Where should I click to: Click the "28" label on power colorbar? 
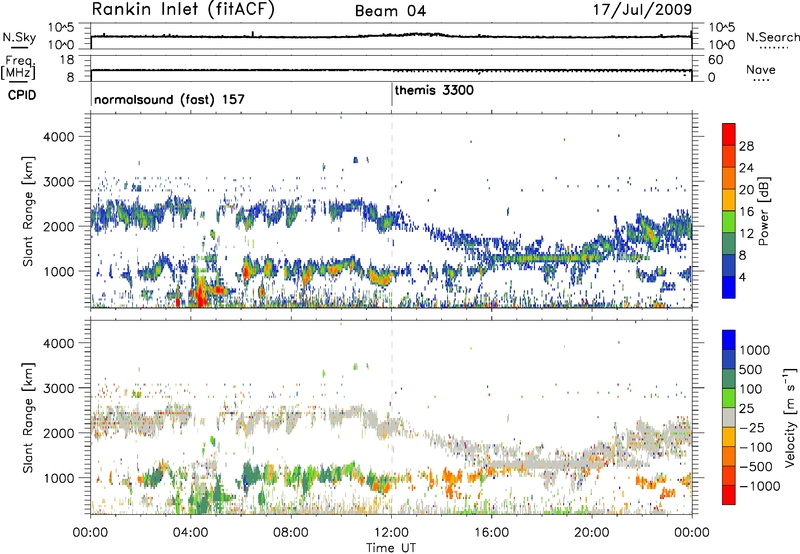click(746, 146)
